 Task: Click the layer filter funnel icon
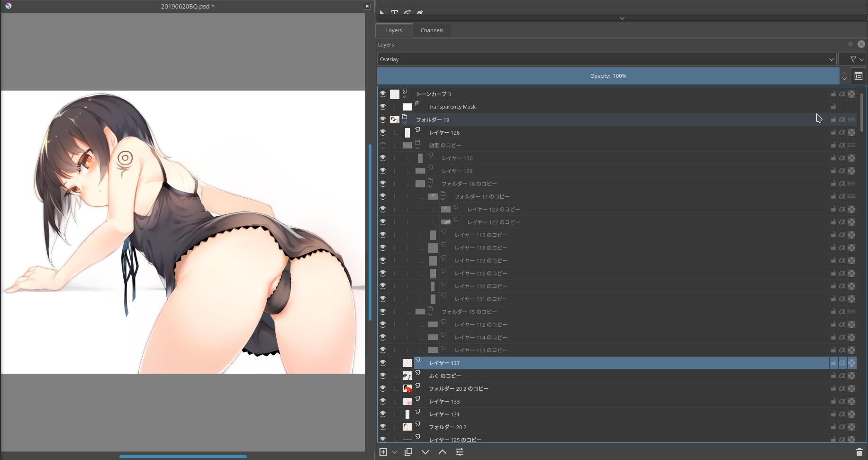pyautogui.click(x=853, y=59)
